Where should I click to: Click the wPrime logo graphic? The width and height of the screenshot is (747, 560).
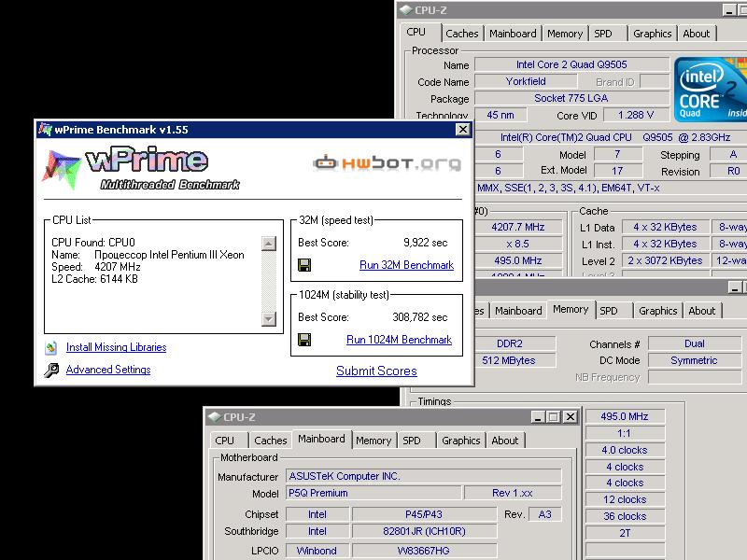point(141,168)
